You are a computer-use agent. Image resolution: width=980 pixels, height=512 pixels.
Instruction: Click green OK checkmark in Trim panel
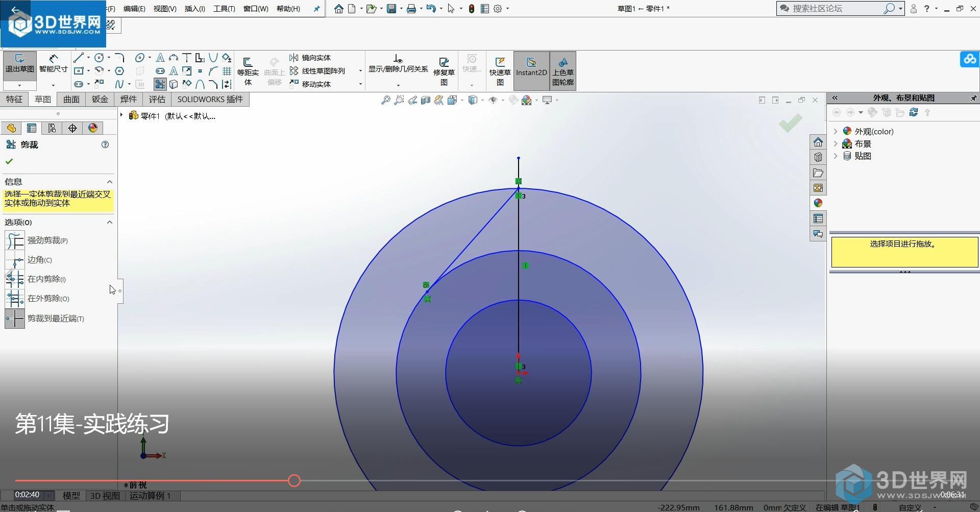coord(9,161)
